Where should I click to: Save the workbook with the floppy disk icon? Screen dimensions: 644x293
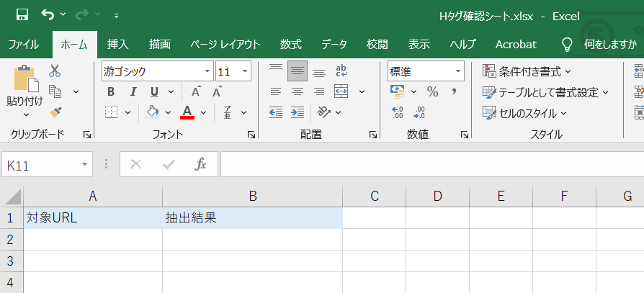pos(22,15)
